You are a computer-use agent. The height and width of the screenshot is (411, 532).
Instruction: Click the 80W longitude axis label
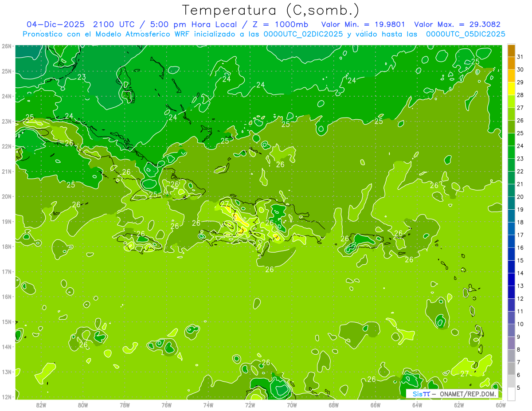click(x=82, y=404)
